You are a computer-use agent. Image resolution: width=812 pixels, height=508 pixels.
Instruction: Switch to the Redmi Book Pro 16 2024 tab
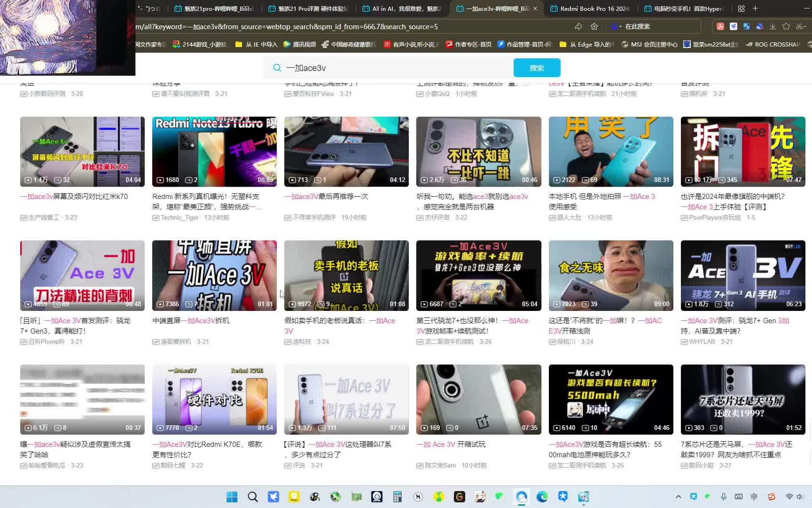click(x=590, y=8)
